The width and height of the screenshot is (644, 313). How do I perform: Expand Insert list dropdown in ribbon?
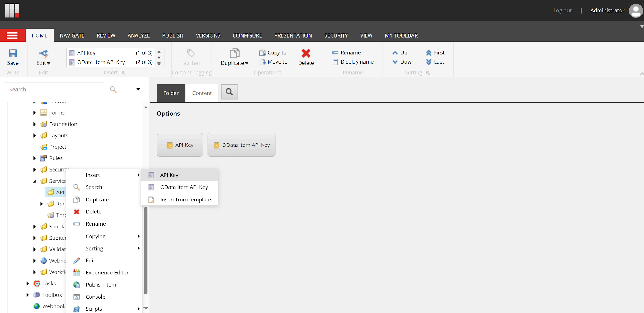[159, 64]
